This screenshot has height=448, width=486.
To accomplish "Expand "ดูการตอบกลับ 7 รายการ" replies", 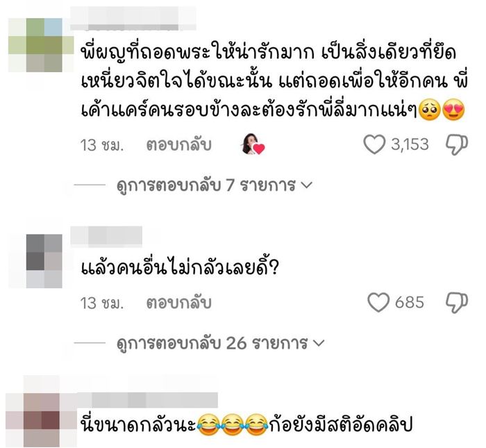I will 215,185.
